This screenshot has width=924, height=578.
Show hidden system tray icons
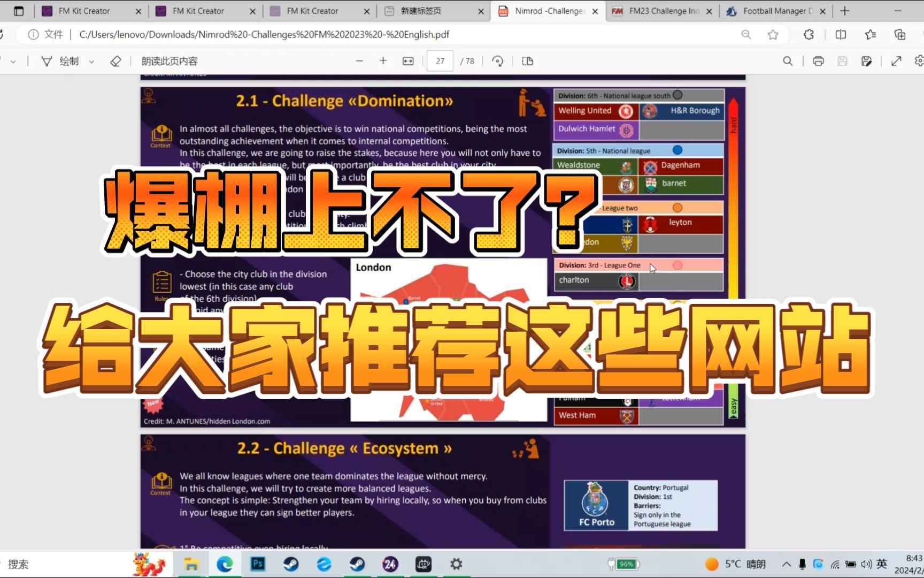[x=787, y=564]
